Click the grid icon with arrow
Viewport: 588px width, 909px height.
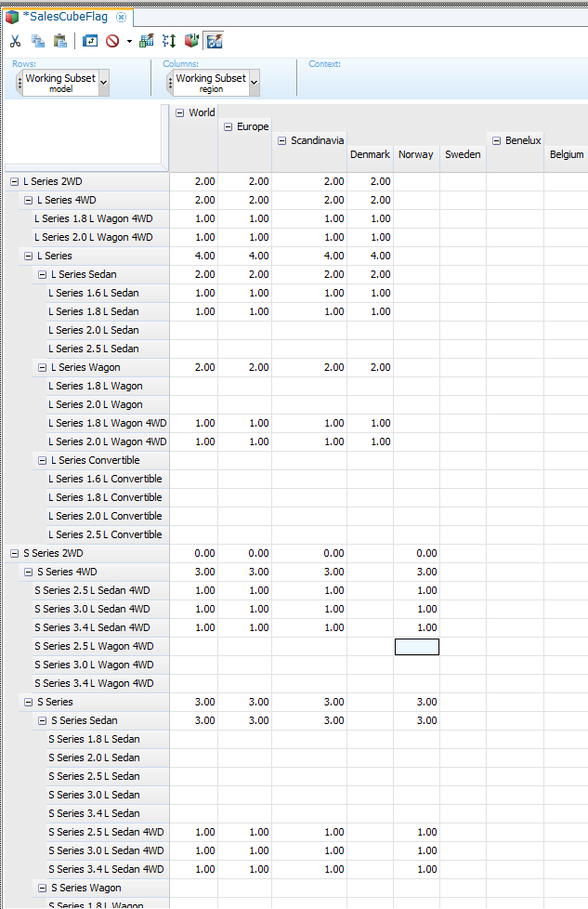click(146, 41)
